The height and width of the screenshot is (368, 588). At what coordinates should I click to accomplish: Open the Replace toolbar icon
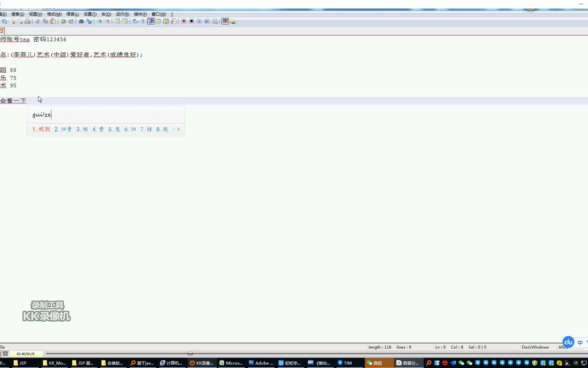[x=89, y=21]
